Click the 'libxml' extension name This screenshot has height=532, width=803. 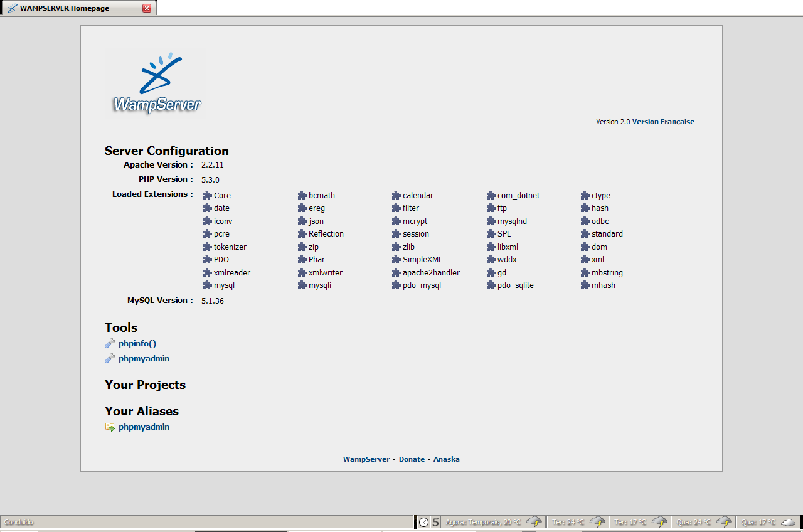[508, 247]
